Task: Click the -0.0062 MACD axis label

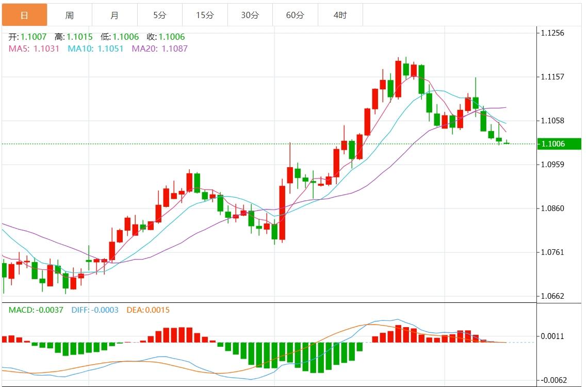Action: (x=552, y=380)
